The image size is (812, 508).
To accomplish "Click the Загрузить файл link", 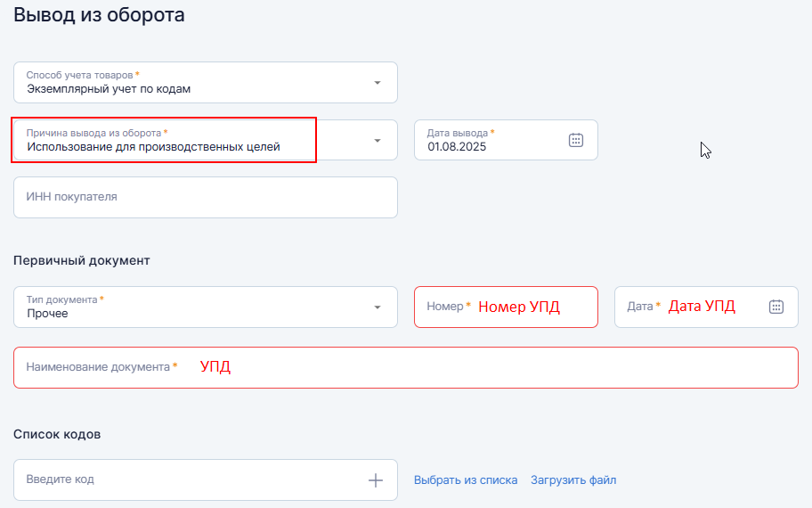I will 573,480.
